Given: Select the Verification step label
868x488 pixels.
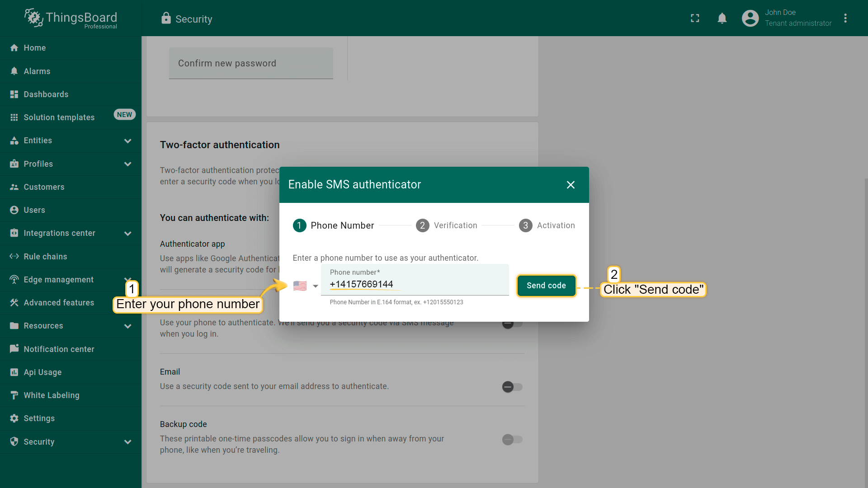Looking at the screenshot, I should [x=455, y=225].
